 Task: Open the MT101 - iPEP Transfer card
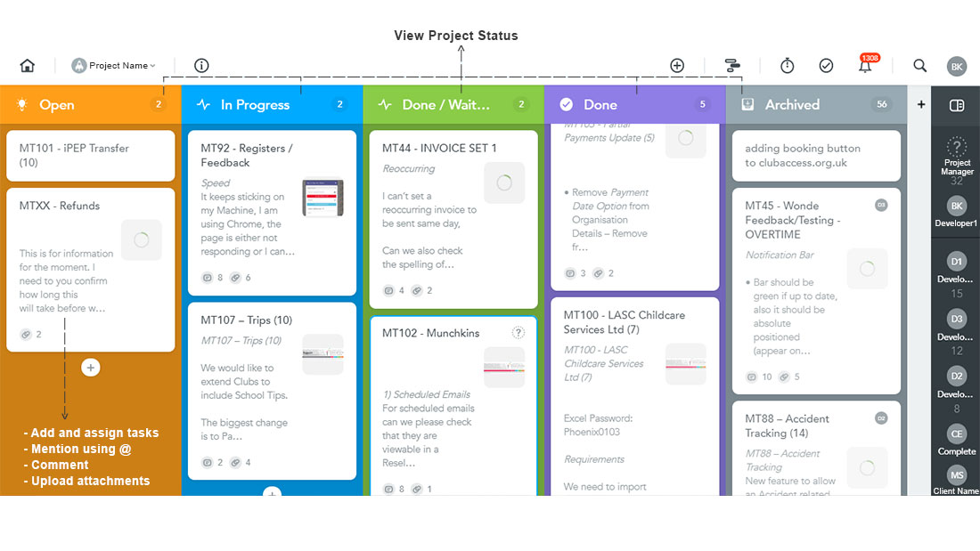pyautogui.click(x=91, y=156)
